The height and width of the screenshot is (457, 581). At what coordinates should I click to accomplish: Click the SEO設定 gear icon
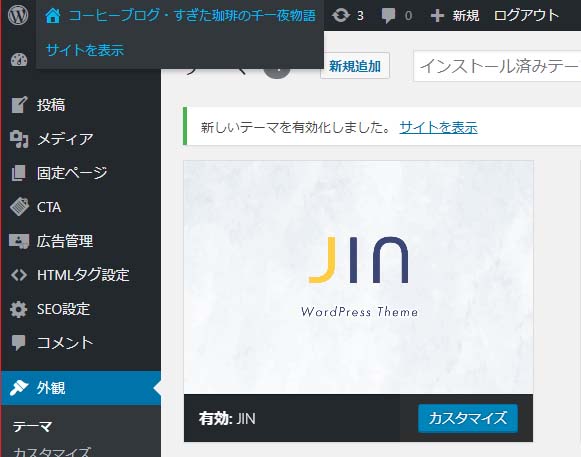coord(19,309)
